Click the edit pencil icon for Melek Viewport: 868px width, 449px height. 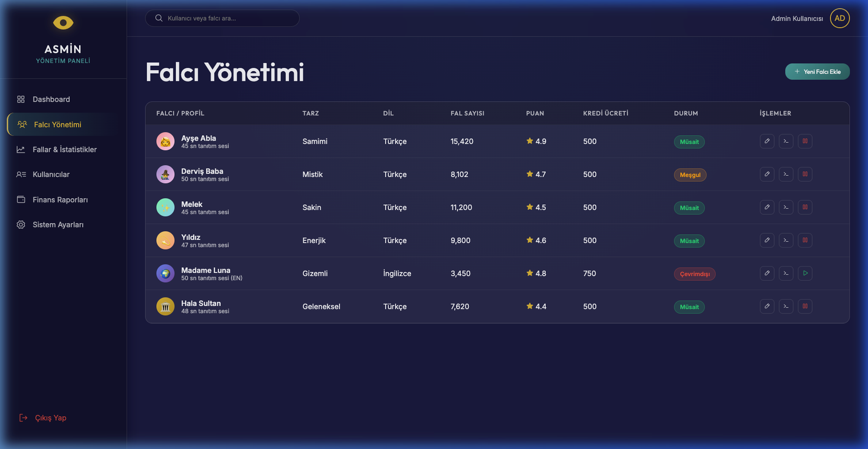tap(767, 207)
